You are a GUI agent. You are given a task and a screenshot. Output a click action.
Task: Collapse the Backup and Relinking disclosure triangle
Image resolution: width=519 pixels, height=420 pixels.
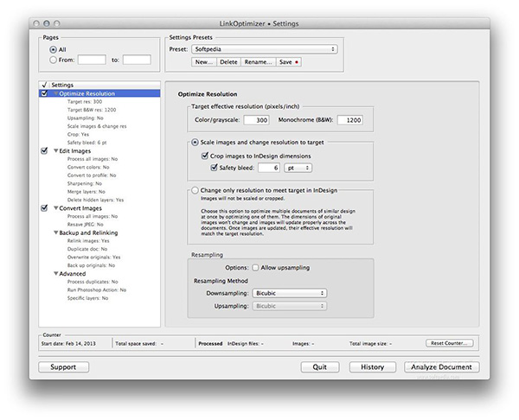point(56,232)
